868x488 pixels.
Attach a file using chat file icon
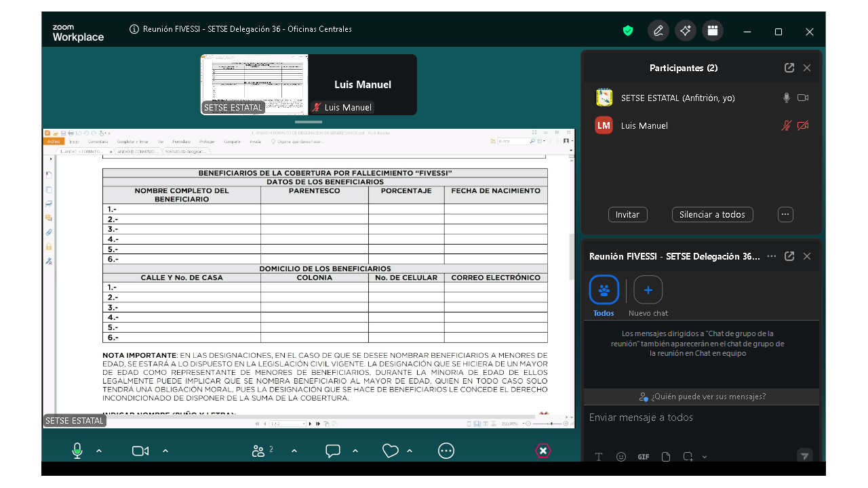[666, 457]
